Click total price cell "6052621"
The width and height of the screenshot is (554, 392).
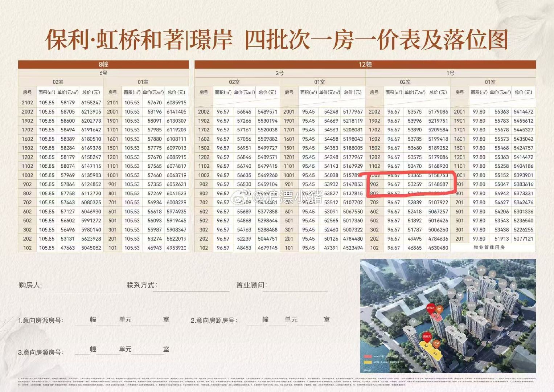[176, 184]
